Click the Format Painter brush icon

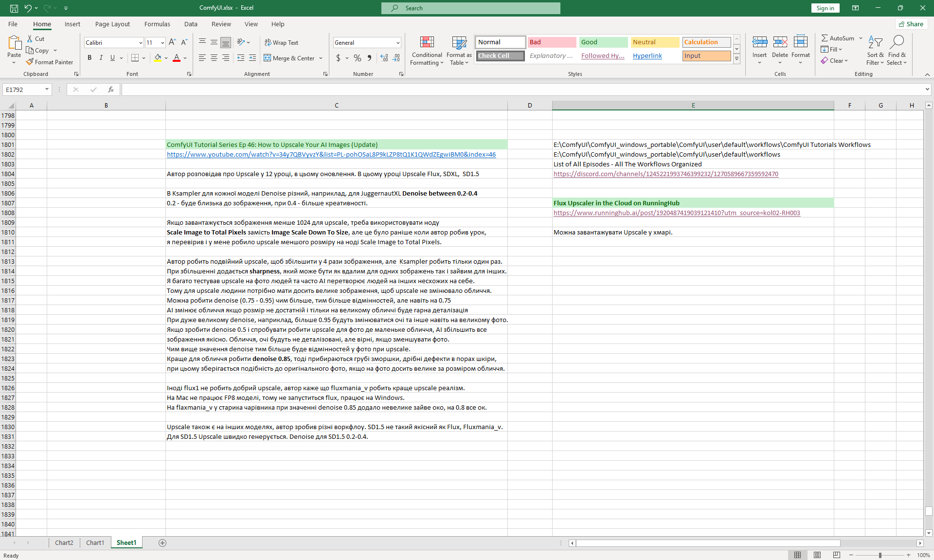[30, 62]
